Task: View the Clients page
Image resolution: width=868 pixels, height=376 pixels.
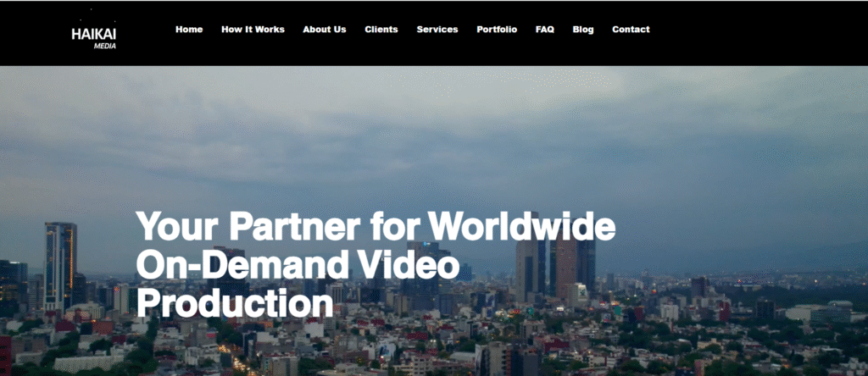Action: [x=381, y=30]
